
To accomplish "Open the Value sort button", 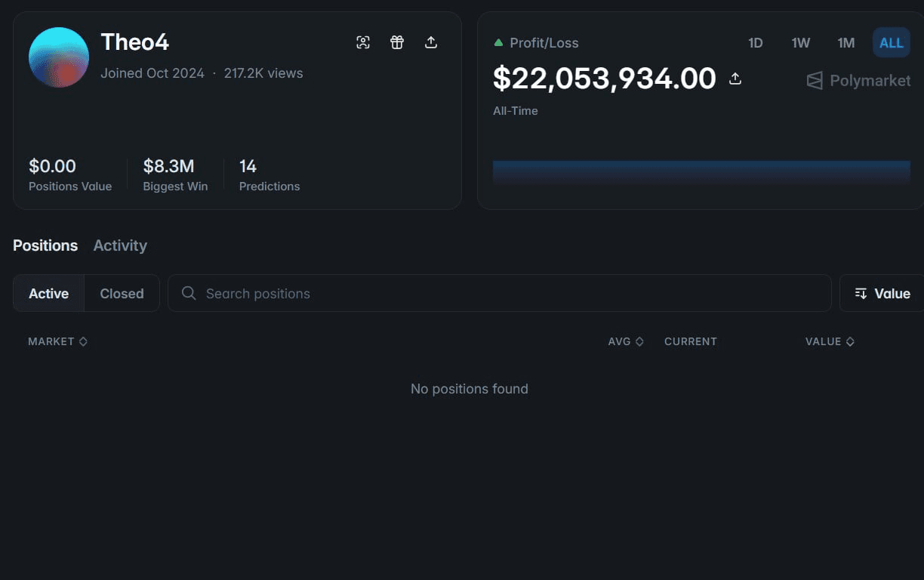I will point(882,294).
